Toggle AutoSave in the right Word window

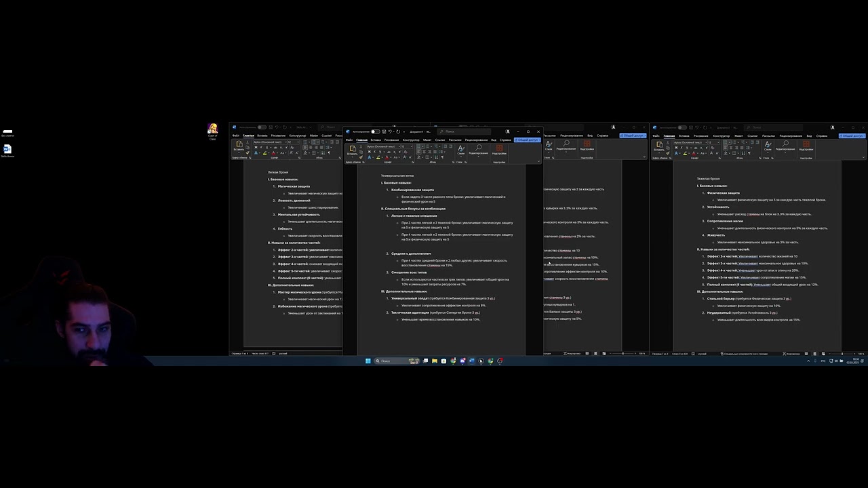(x=682, y=127)
